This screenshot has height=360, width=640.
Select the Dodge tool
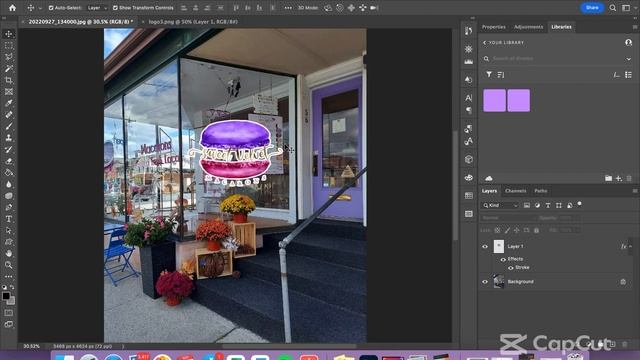9,196
